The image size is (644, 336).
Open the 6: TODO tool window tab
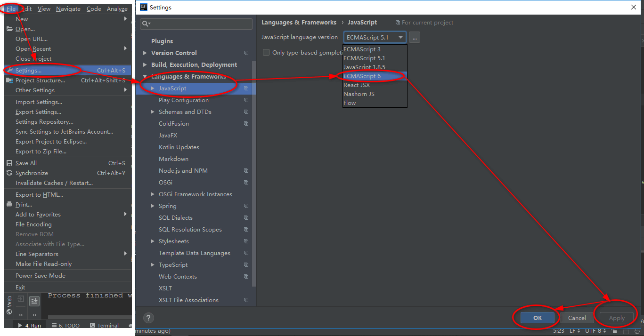tap(66, 325)
